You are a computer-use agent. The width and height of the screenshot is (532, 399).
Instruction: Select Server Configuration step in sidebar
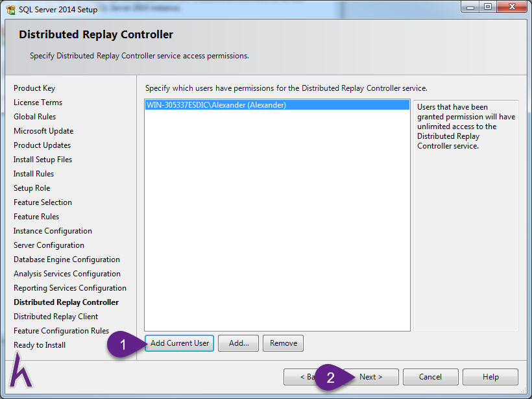coord(49,245)
